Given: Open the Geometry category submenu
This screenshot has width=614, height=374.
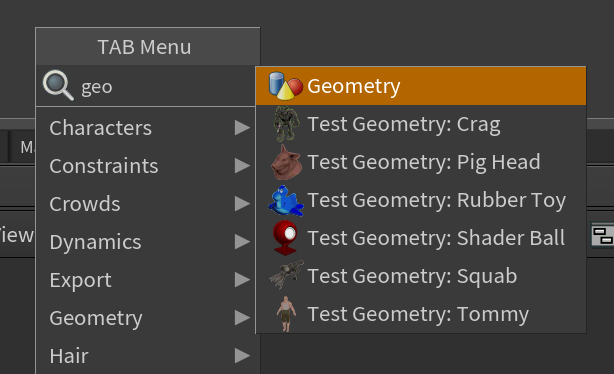Looking at the screenshot, I should pyautogui.click(x=146, y=318).
